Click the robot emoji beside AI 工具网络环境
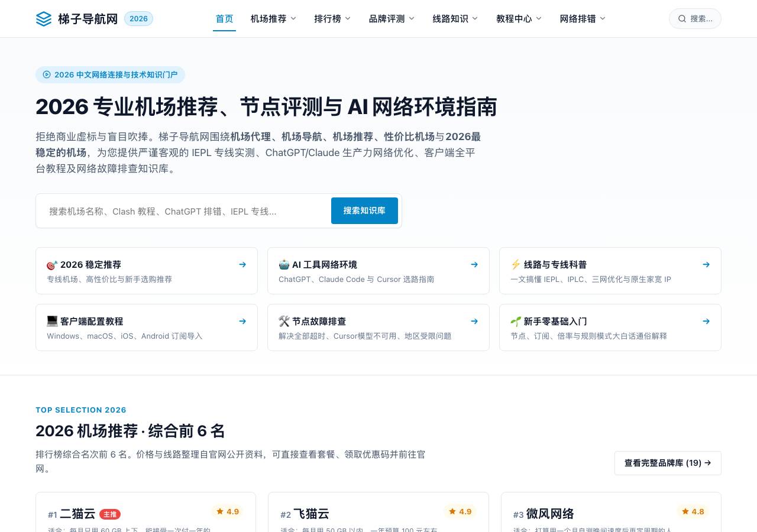Image resolution: width=757 pixels, height=532 pixels. (x=284, y=265)
